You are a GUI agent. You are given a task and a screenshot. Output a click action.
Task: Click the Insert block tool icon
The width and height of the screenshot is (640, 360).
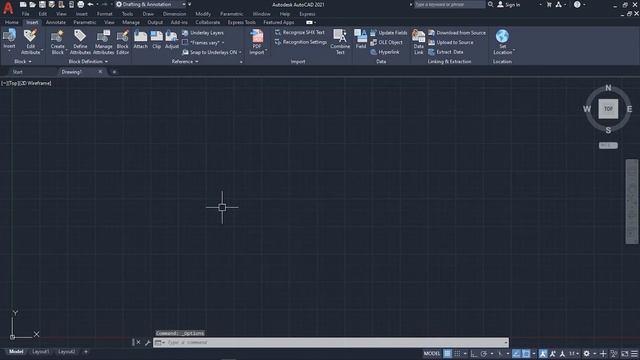(x=9, y=36)
